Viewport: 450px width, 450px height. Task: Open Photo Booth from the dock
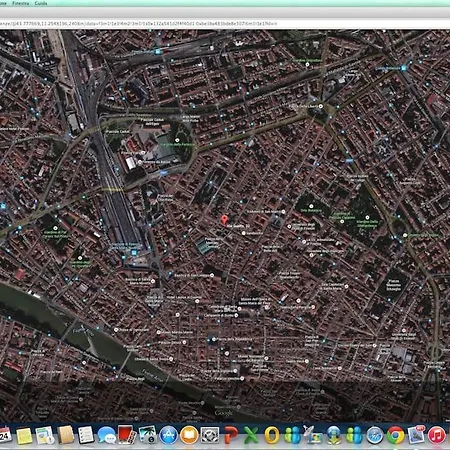pyautogui.click(x=127, y=435)
